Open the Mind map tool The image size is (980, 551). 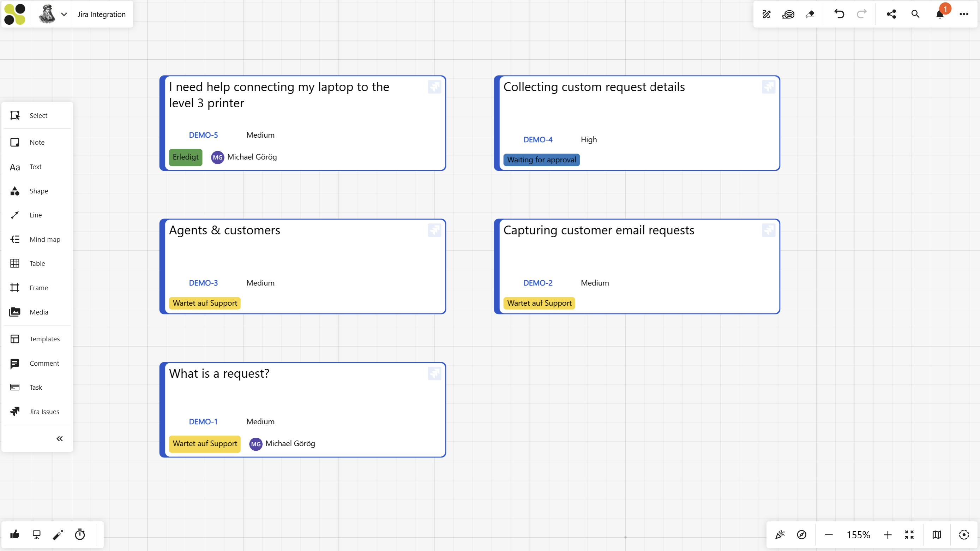coord(37,239)
